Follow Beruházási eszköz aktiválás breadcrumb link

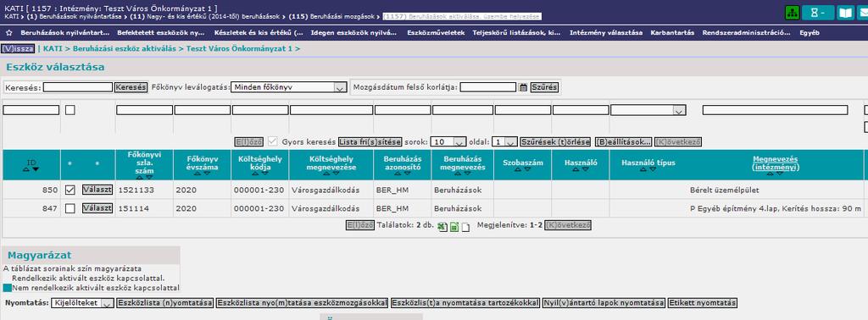click(124, 48)
